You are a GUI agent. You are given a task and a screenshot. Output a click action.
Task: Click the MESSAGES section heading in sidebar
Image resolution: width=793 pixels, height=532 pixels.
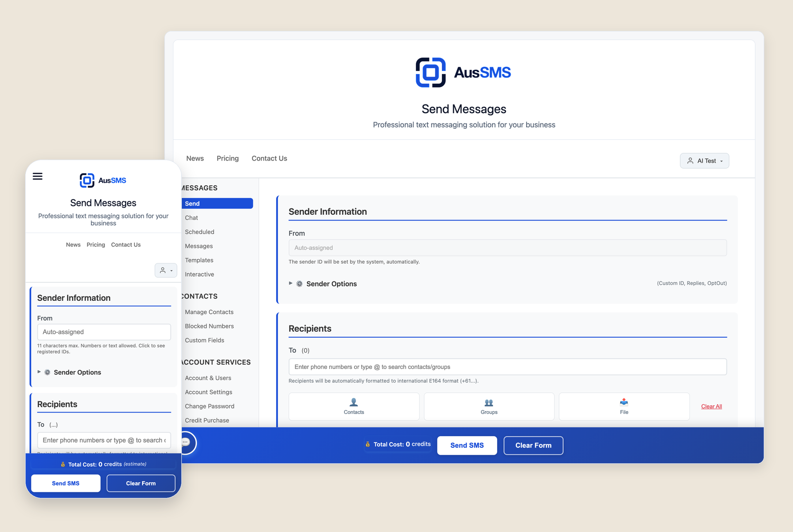point(199,188)
